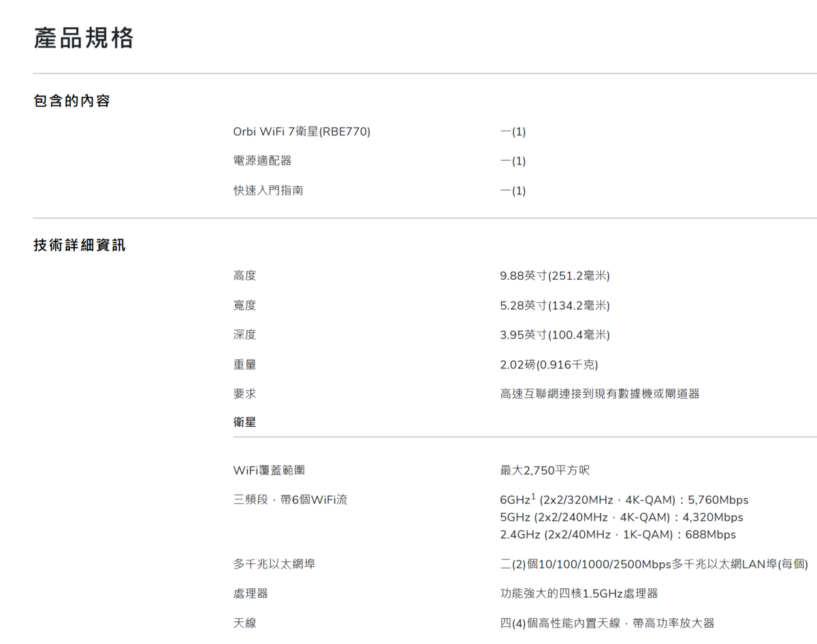This screenshot has width=817, height=644.
Task: Click the 寬度 label
Action: (244, 306)
